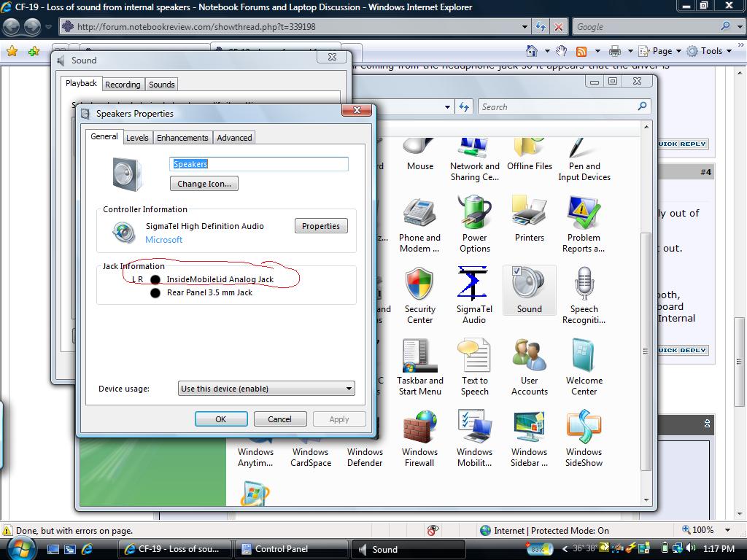Screen dimensions: 747x560
Task: Open Control Panel address bar dropdown arrow
Action: point(447,107)
